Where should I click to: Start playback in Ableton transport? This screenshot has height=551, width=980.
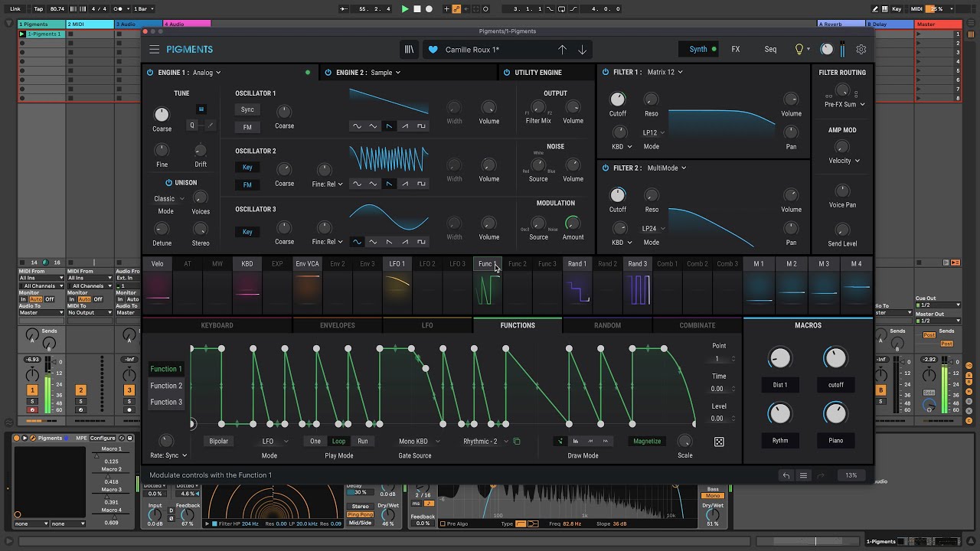pyautogui.click(x=405, y=9)
